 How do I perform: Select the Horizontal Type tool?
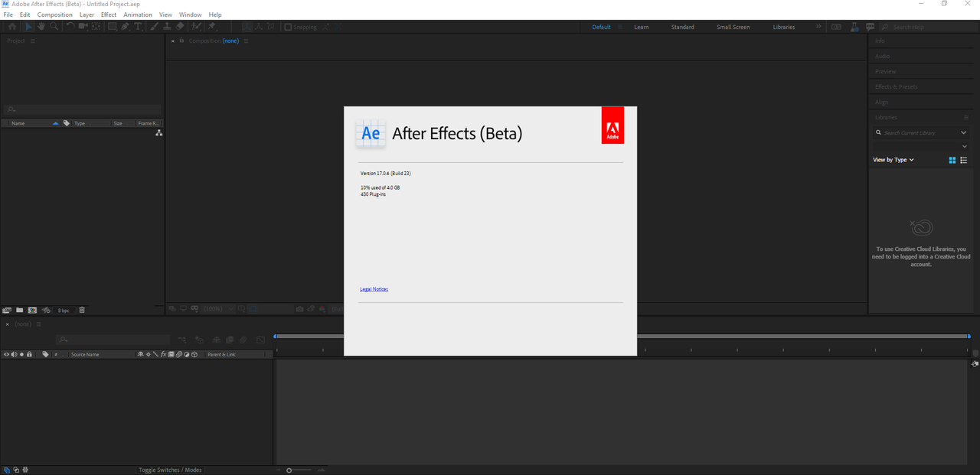coord(138,27)
